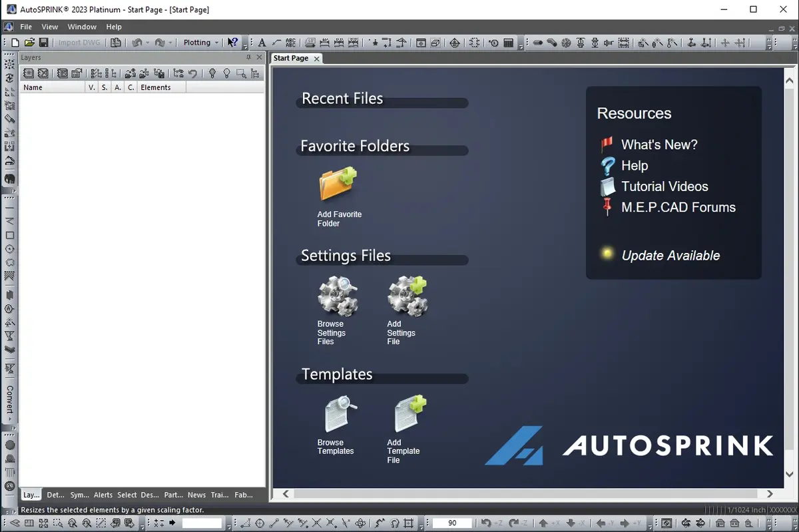The image size is (799, 532).
Task: Open the What's New? link
Action: pos(659,144)
